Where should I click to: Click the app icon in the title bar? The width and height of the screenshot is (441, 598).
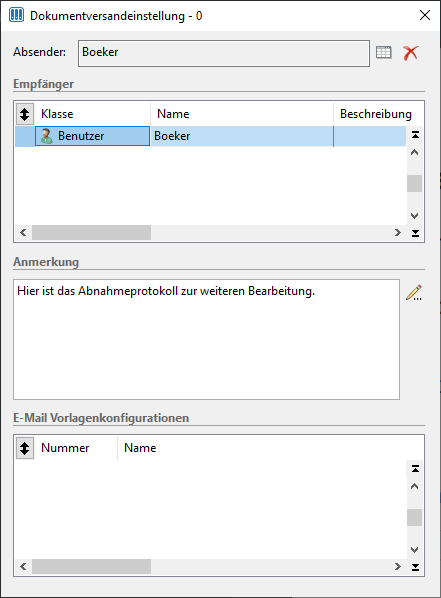(16, 15)
